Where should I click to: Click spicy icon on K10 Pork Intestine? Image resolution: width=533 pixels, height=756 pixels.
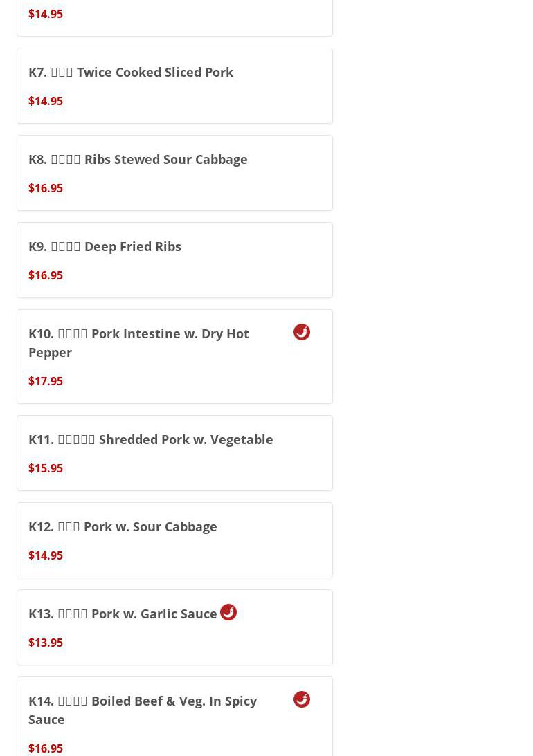point(302,332)
